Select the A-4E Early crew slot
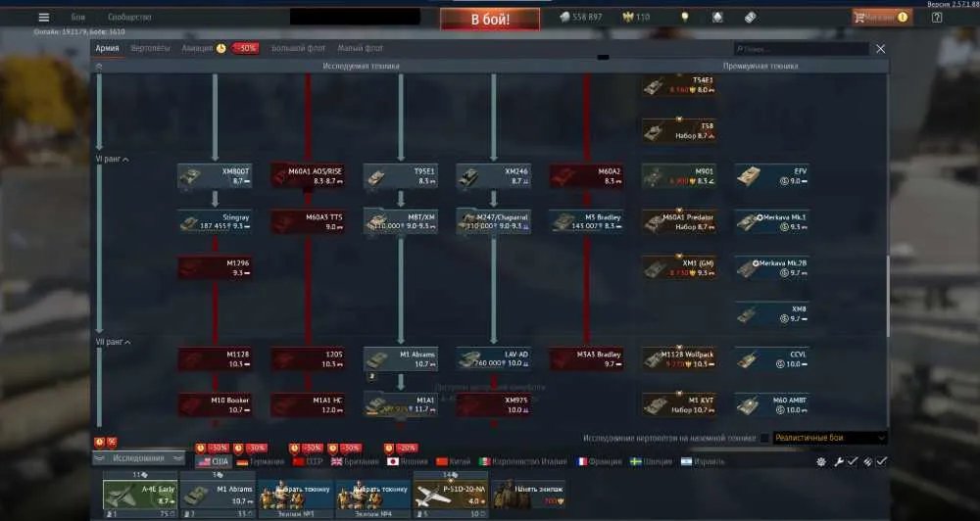 tap(140, 495)
